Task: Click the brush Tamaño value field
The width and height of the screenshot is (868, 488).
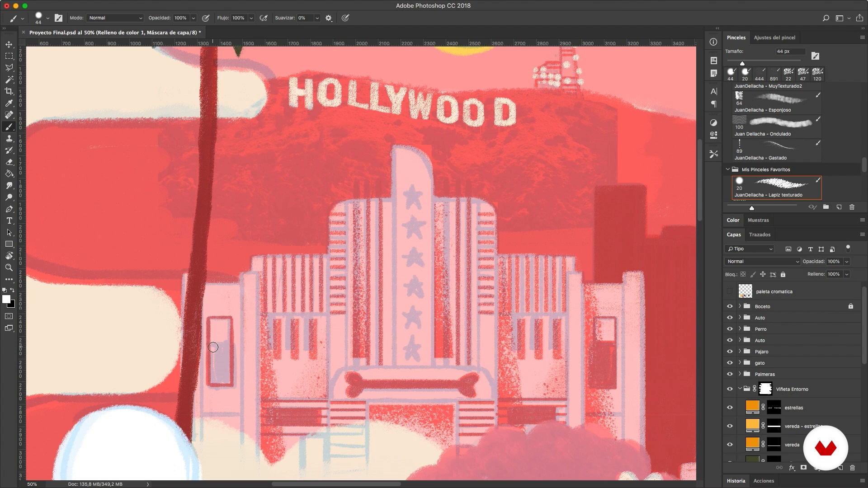Action: tap(790, 52)
